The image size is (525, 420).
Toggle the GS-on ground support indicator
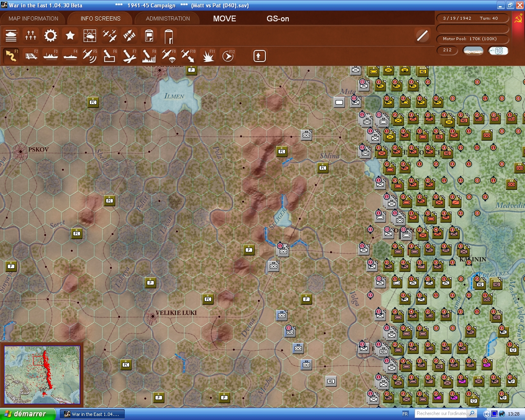coord(278,18)
